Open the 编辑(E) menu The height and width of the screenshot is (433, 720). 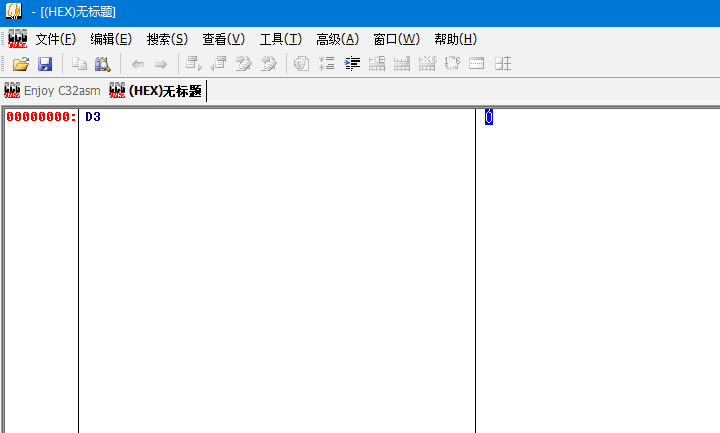point(111,39)
